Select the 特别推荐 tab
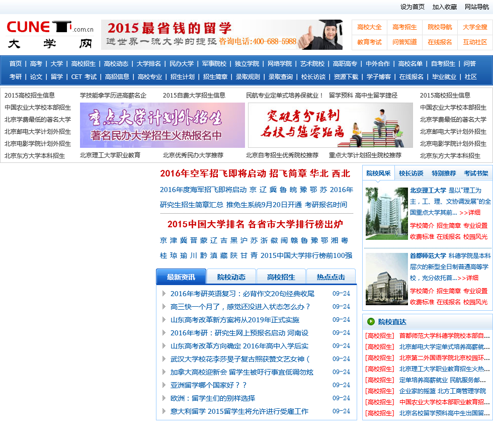 point(444,173)
